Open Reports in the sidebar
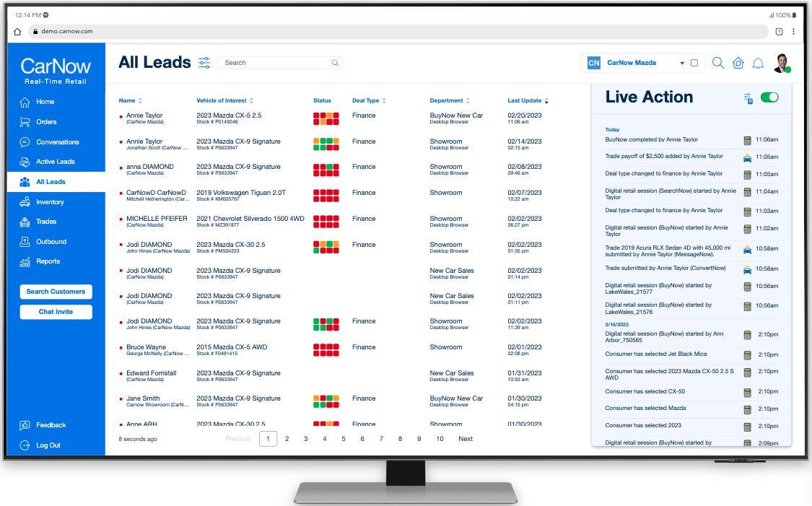This screenshot has height=506, width=812. pyautogui.click(x=48, y=261)
